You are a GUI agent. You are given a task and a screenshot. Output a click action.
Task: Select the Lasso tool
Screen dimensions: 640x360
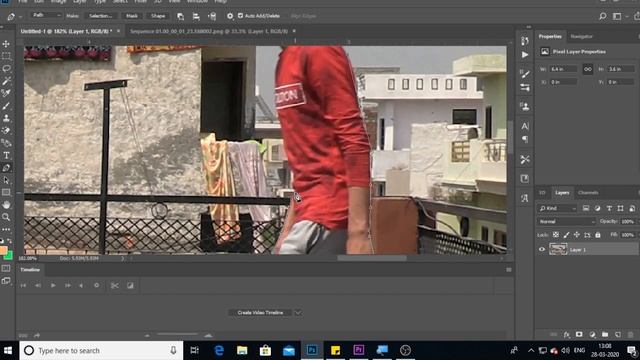pos(6,69)
